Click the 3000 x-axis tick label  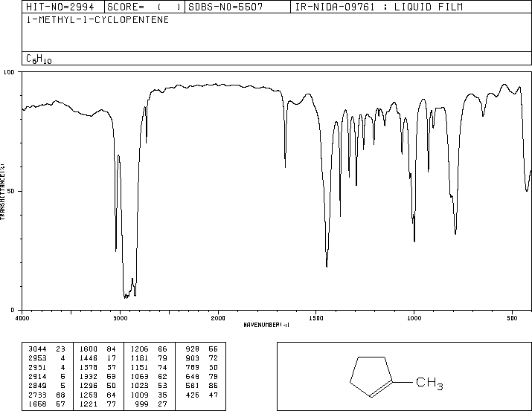pos(120,318)
